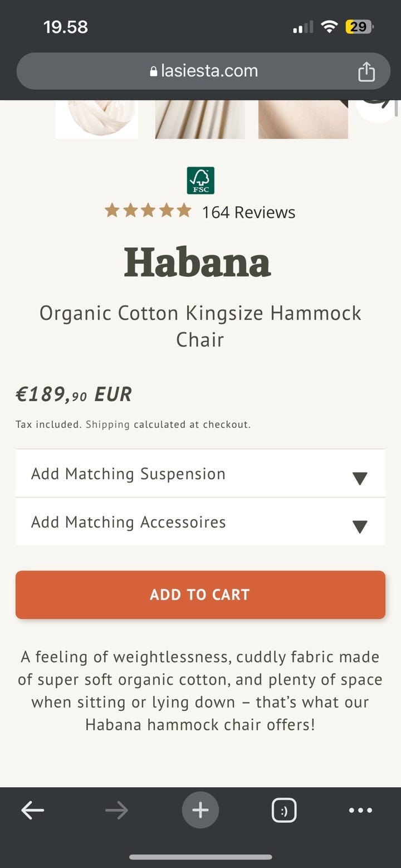Tap the FSC certification logo
Viewport: 401px width, 868px height.
tap(200, 181)
